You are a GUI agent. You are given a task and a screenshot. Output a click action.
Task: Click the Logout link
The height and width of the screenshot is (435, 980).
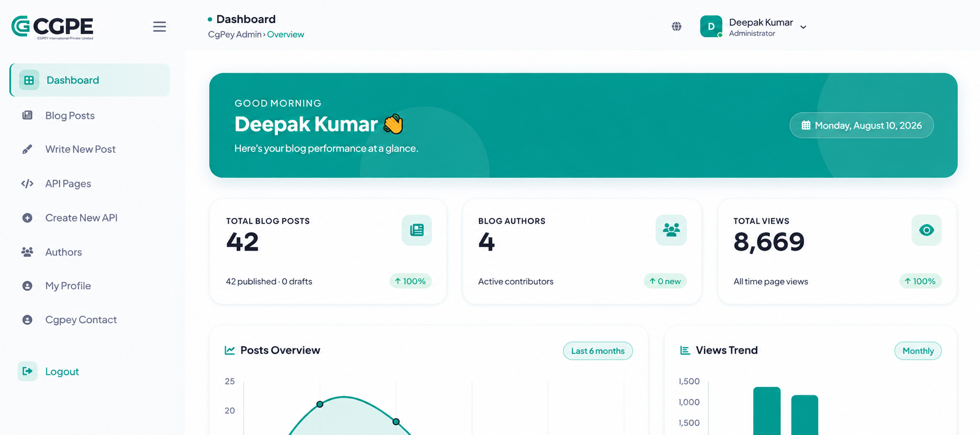click(62, 371)
